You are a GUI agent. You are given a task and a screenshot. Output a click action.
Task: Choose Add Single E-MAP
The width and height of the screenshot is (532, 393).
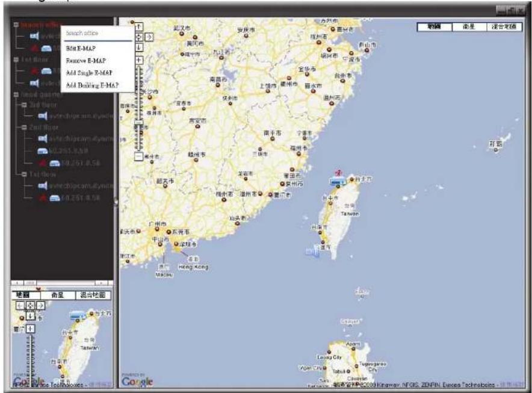89,73
